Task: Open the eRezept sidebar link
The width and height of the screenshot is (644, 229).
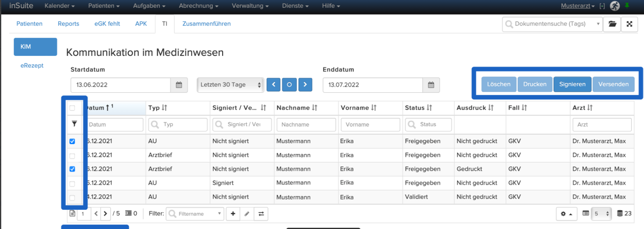Action: (x=32, y=66)
